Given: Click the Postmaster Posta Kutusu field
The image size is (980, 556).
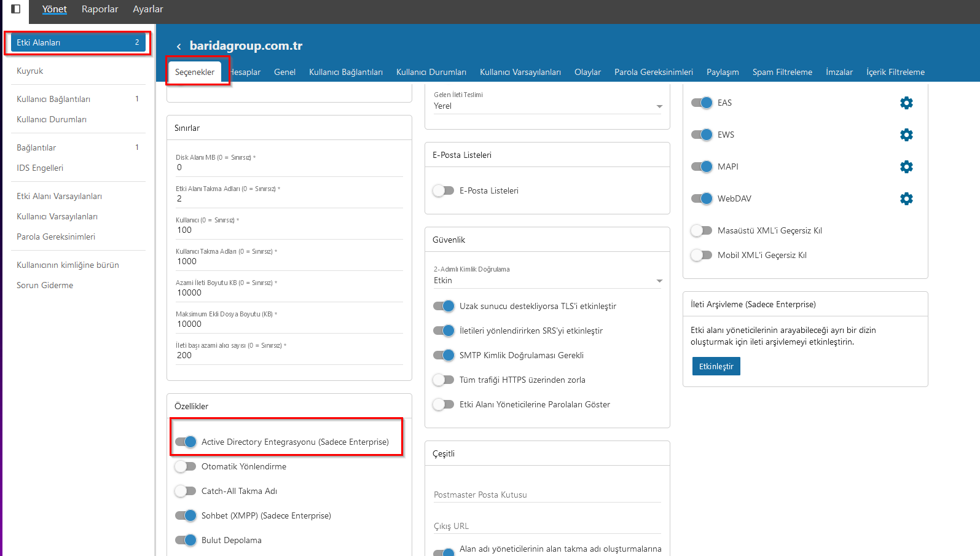Looking at the screenshot, I should click(x=547, y=495).
